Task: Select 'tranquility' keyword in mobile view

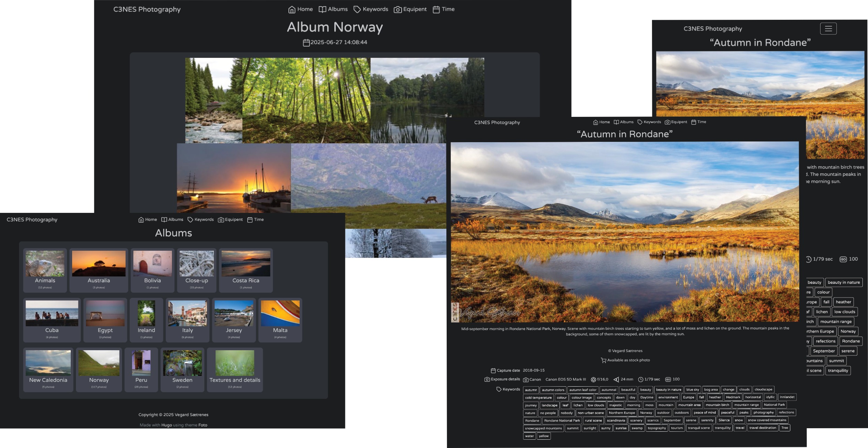Action: pos(838,371)
